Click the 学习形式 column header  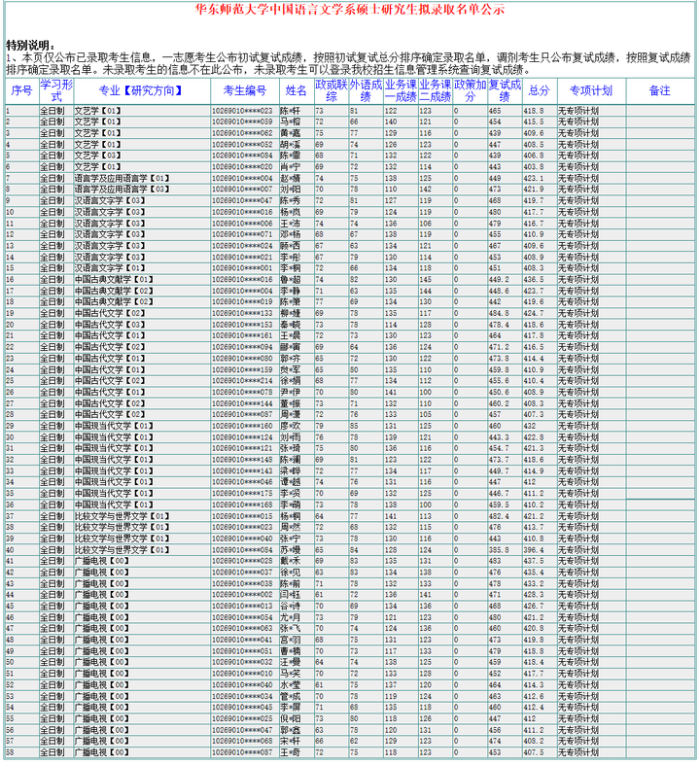(56, 90)
